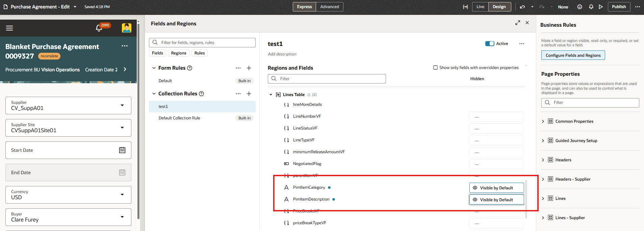
Task: Click the Form Rules help icon
Action: (x=190, y=68)
